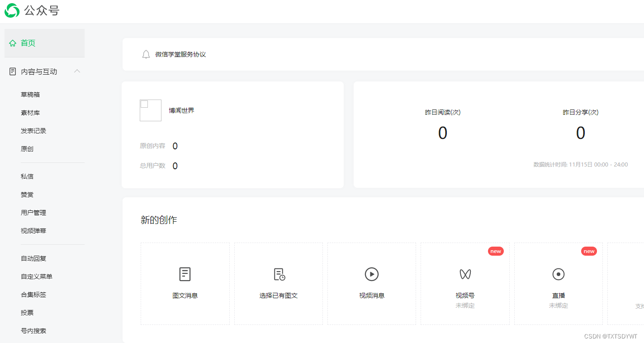Click the 直播 card label
This screenshot has width=644, height=343.
pyautogui.click(x=559, y=295)
